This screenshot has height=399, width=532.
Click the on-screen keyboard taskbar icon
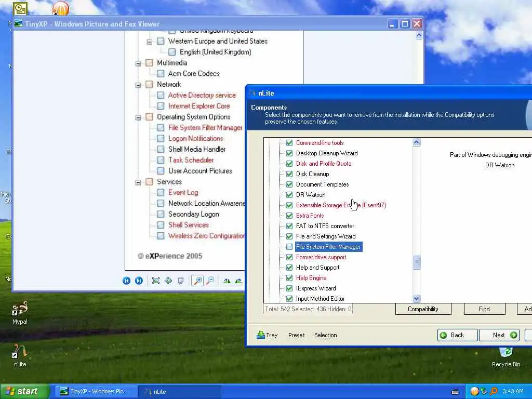[455, 392]
